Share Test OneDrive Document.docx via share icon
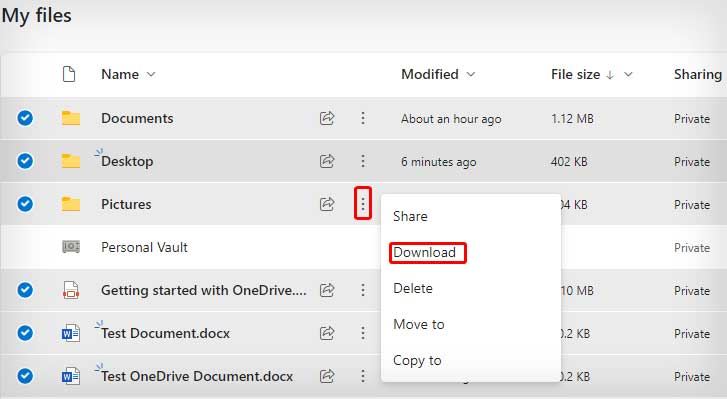This screenshot has height=399, width=727. click(x=327, y=376)
